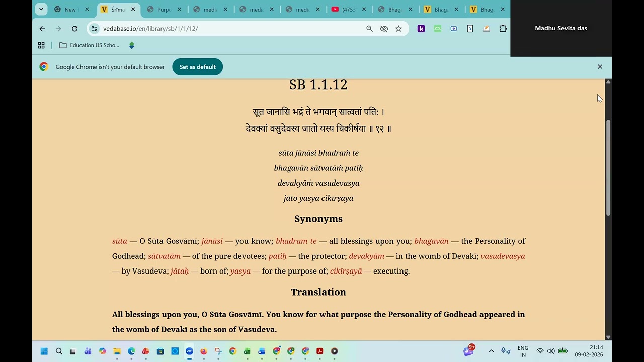This screenshot has width=644, height=362.
Task: Go back to the previous page
Action: coord(42,29)
